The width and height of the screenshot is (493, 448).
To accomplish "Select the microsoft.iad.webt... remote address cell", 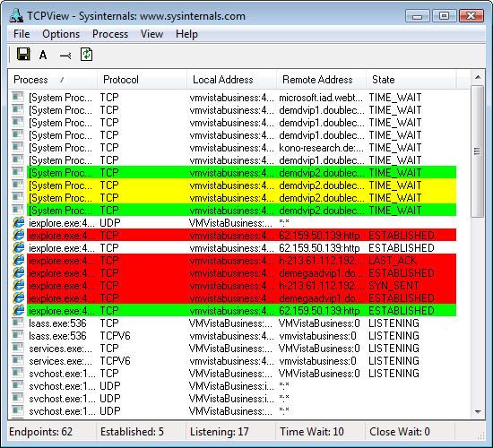I will tap(321, 98).
